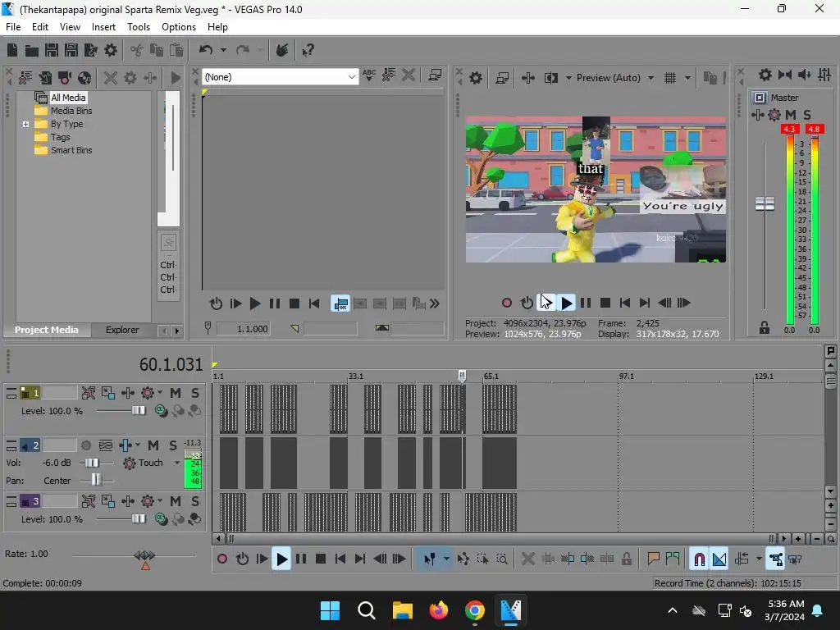Image resolution: width=840 pixels, height=630 pixels.
Task: Toggle Automatic Crossfades button
Action: (x=719, y=559)
